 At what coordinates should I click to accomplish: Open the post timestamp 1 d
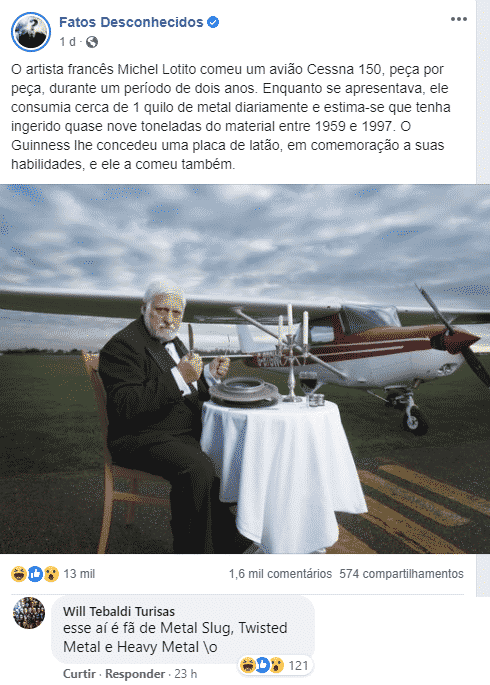coord(67,42)
